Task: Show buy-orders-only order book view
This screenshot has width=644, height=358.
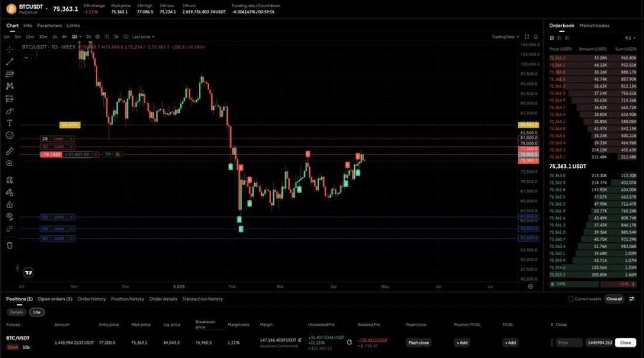Action: click(567, 38)
